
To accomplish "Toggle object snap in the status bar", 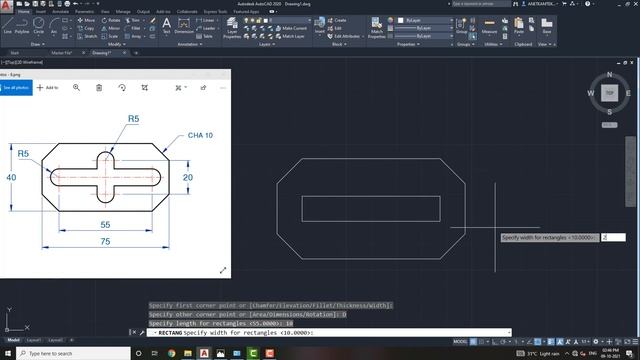I will click(x=538, y=342).
